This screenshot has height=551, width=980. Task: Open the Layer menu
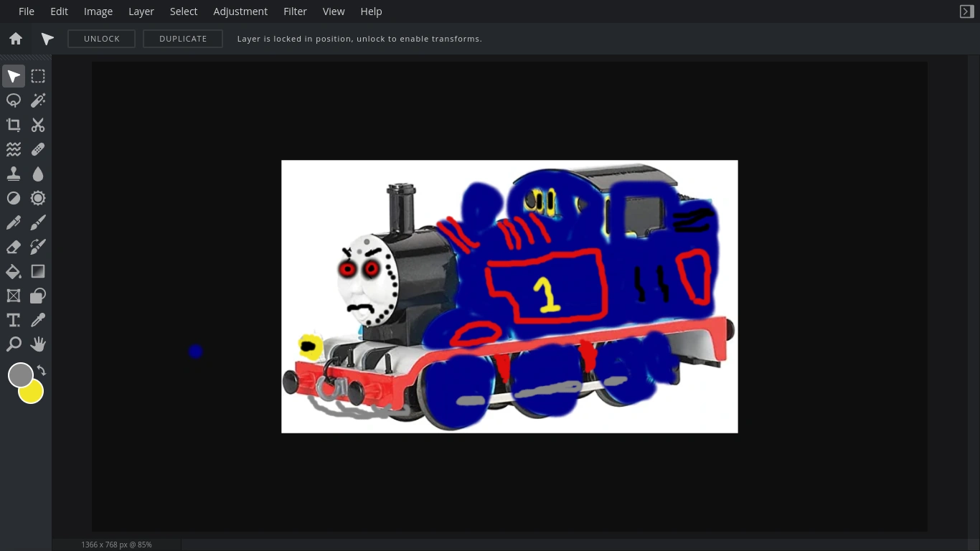141,11
